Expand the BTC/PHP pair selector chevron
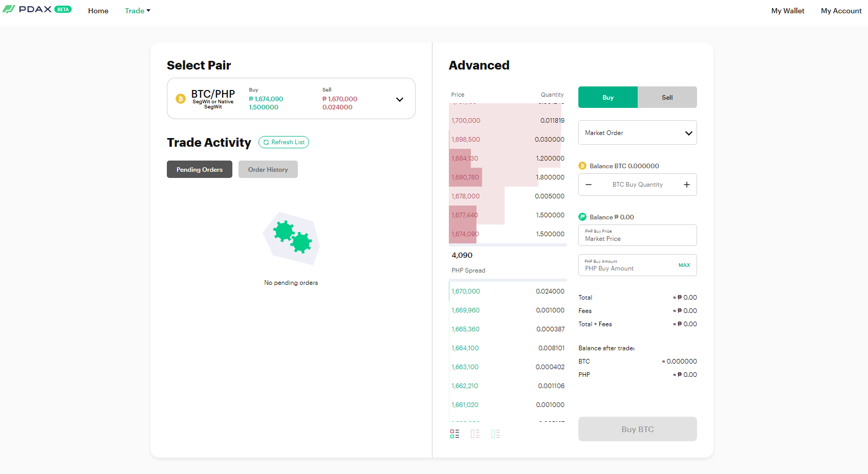The height and width of the screenshot is (474, 868). tap(400, 99)
